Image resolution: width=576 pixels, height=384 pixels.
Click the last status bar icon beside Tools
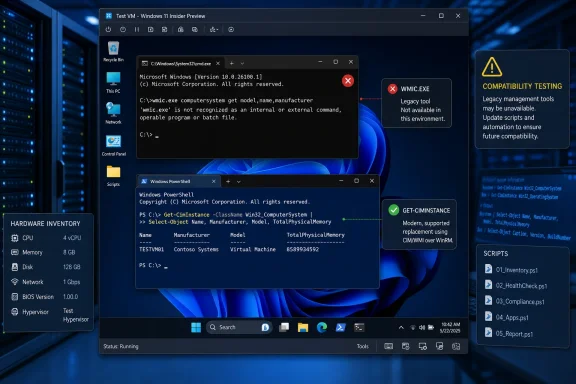[456, 346]
